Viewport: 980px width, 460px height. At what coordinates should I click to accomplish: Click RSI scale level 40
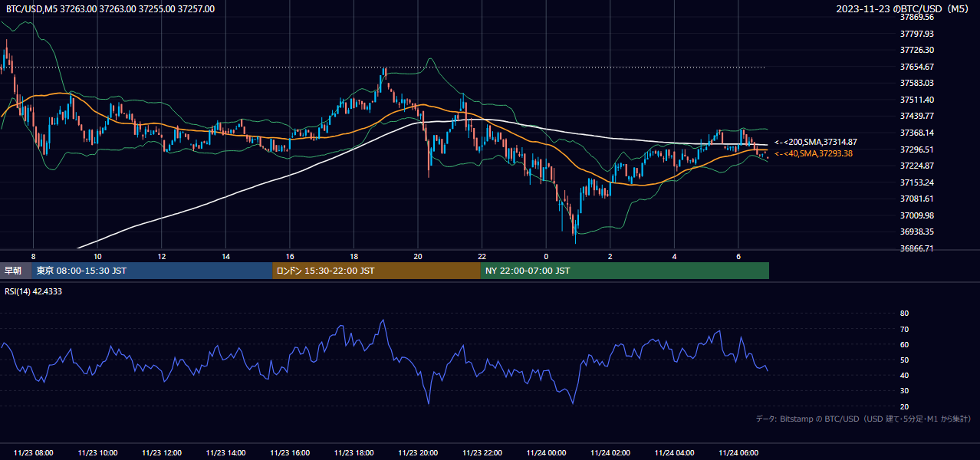pos(904,375)
